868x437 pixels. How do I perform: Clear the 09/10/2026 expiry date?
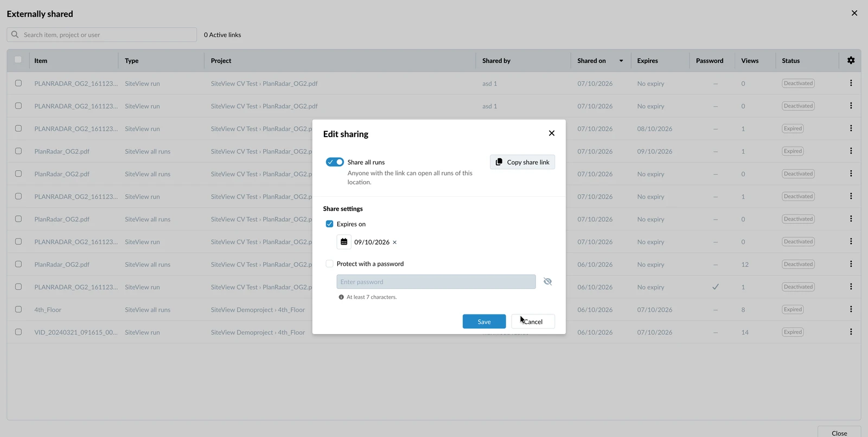394,242
